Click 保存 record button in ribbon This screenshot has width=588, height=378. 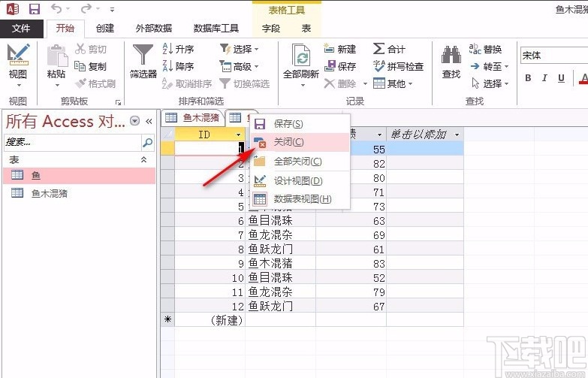click(x=340, y=66)
